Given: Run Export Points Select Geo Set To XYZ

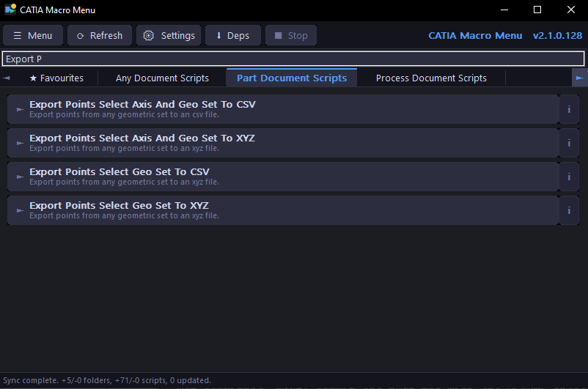Looking at the screenshot, I should click(x=283, y=210).
